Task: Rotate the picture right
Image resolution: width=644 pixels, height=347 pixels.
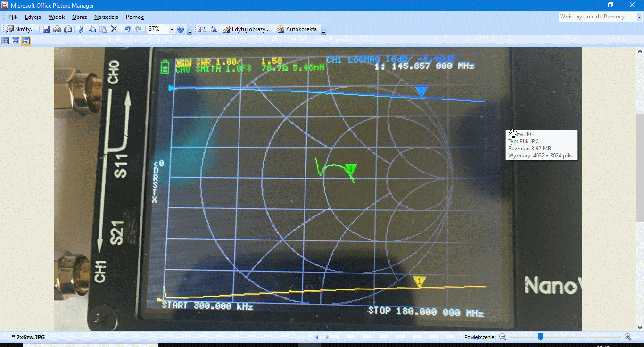Action: (213, 29)
